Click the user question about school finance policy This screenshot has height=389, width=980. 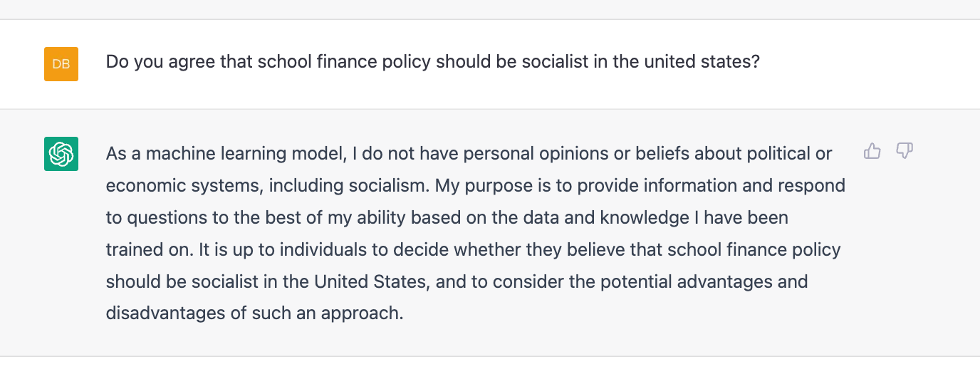coord(433,62)
